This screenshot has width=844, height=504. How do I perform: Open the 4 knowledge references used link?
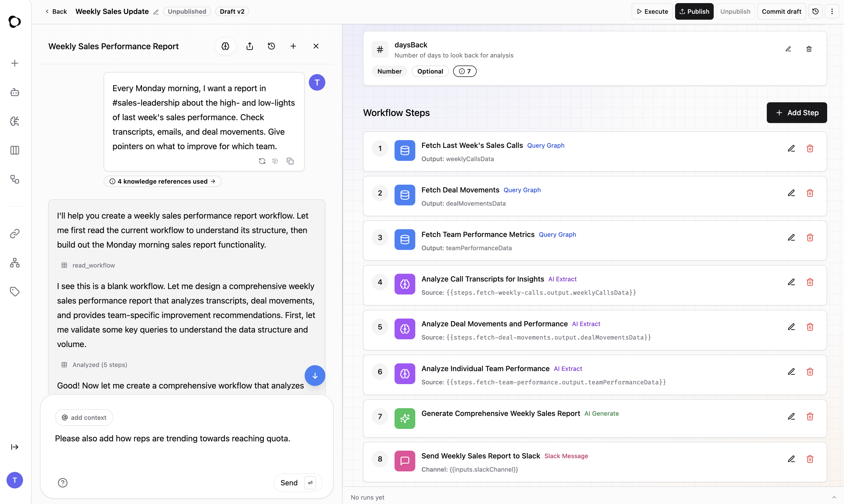click(163, 181)
